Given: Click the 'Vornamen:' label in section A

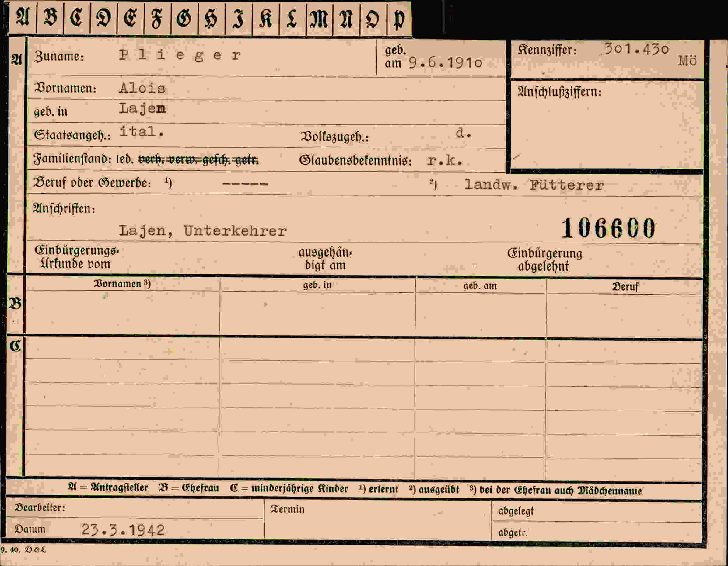Looking at the screenshot, I should (x=65, y=88).
